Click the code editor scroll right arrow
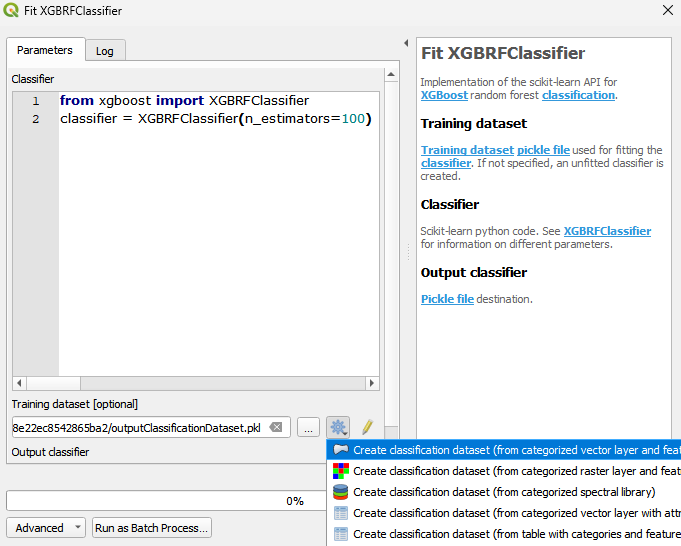 coord(372,383)
